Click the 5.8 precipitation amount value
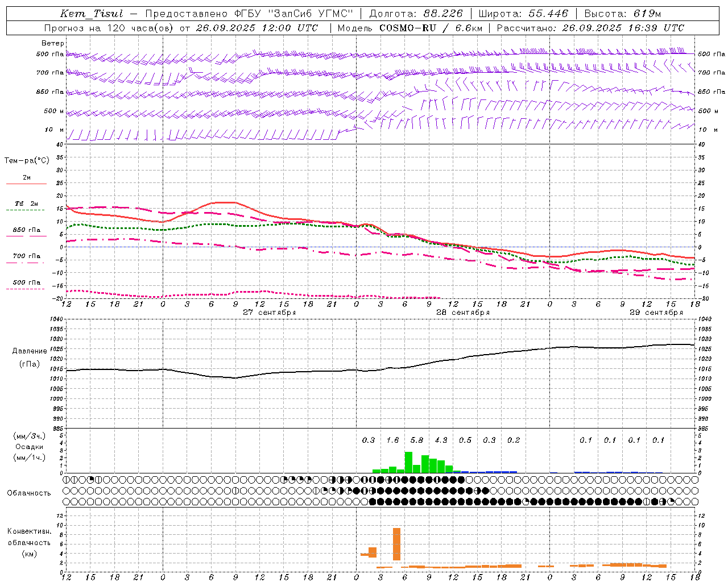The height and width of the screenshot is (582, 728). pos(416,440)
